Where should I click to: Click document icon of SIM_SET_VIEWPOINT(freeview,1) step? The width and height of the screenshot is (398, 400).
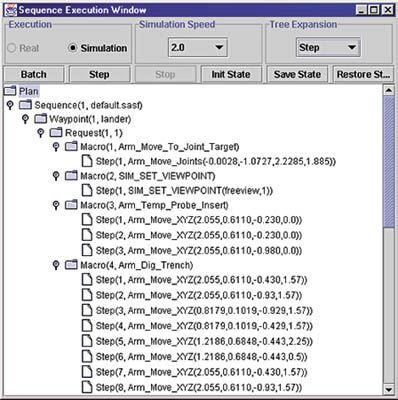point(87,191)
